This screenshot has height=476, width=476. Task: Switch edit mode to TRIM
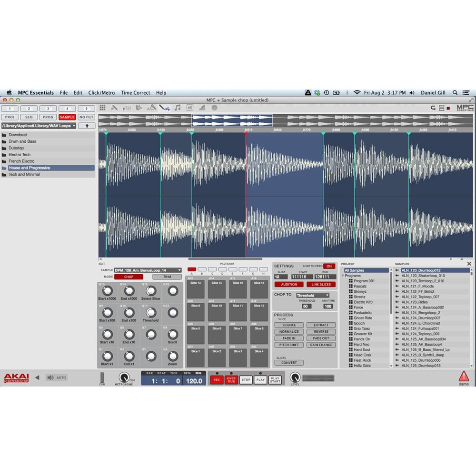(167, 277)
